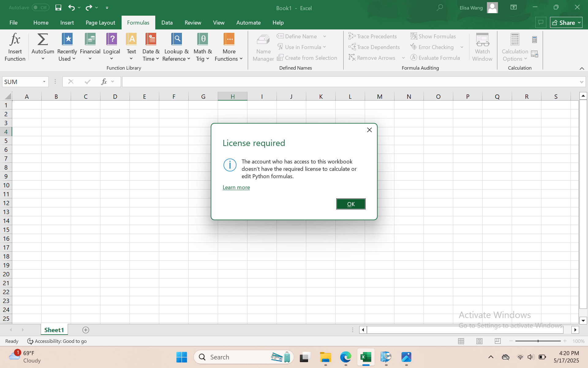The width and height of the screenshot is (588, 368).
Task: Open the Data ribbon tab
Action: click(x=167, y=23)
